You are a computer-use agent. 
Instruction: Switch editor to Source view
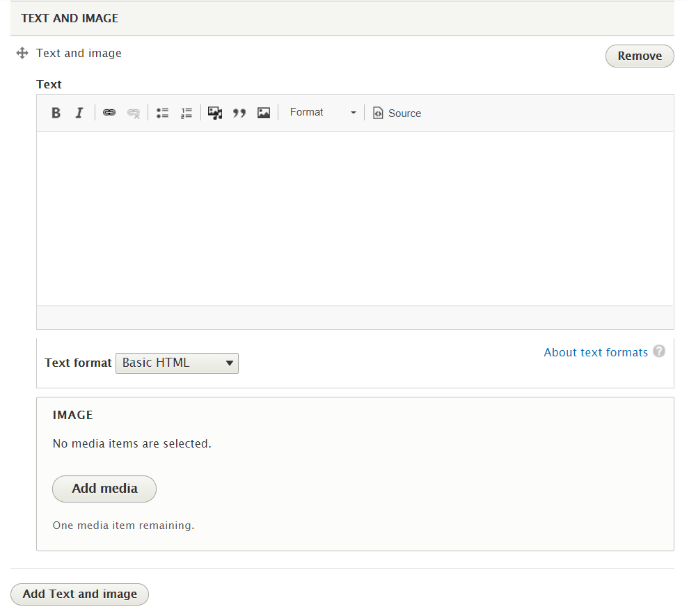397,113
